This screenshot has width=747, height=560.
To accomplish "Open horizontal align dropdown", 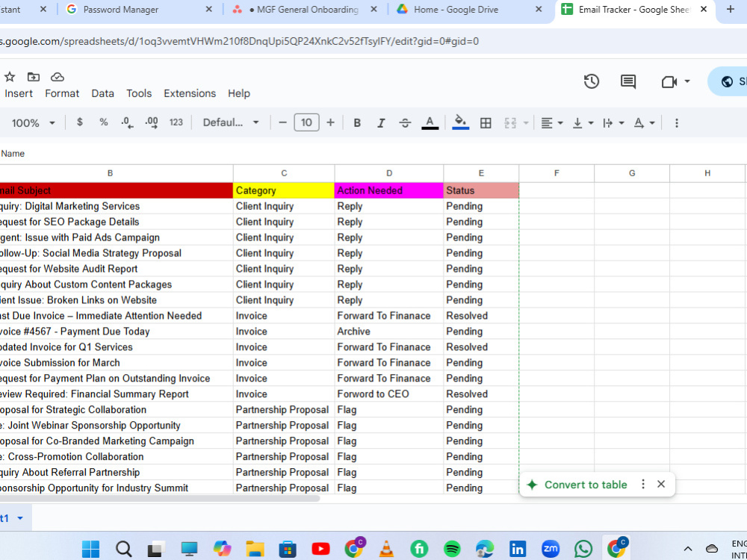I will pos(552,123).
